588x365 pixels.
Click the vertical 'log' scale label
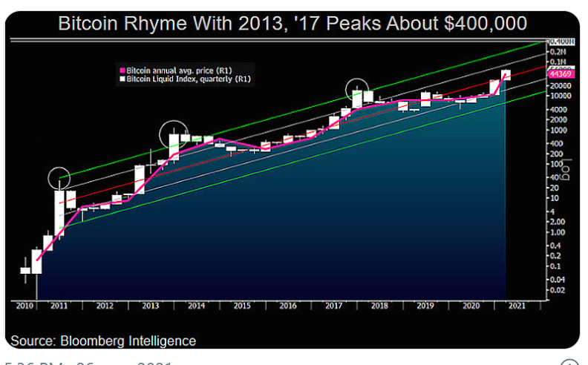pyautogui.click(x=566, y=169)
